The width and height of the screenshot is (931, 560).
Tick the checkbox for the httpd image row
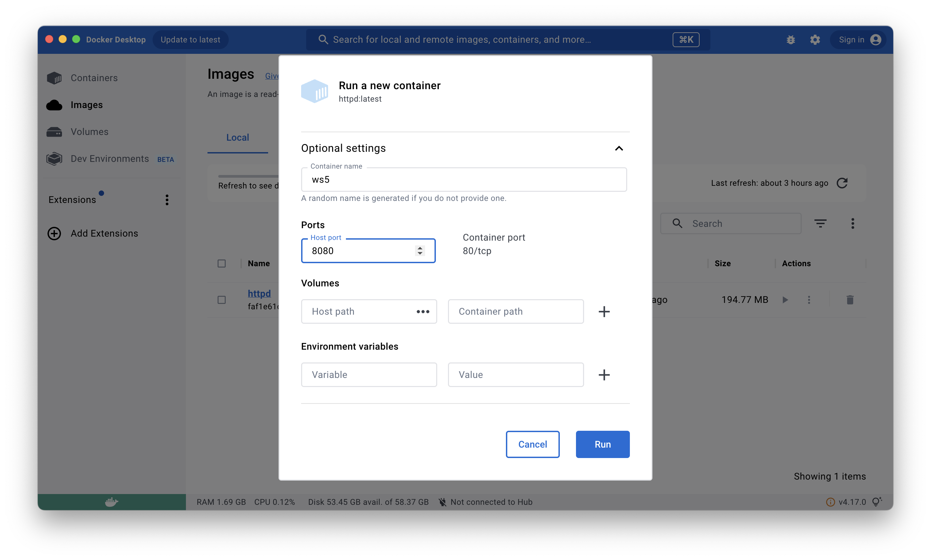tap(222, 300)
